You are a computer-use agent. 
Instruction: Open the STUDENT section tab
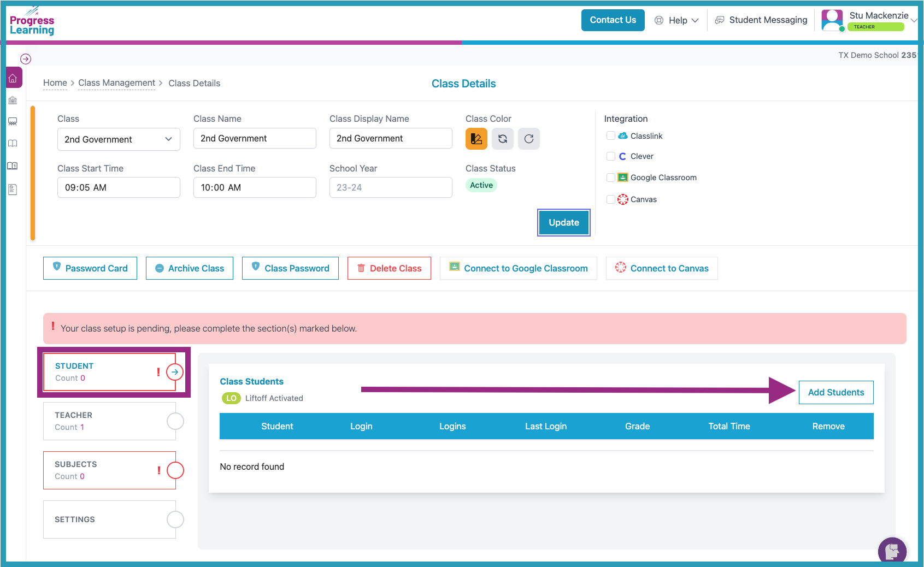coord(109,372)
